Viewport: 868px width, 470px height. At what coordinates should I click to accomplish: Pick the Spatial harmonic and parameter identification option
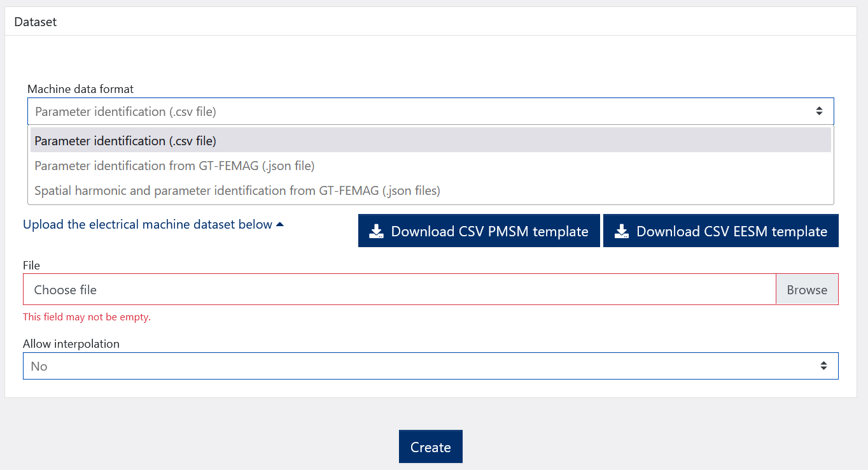(x=237, y=190)
